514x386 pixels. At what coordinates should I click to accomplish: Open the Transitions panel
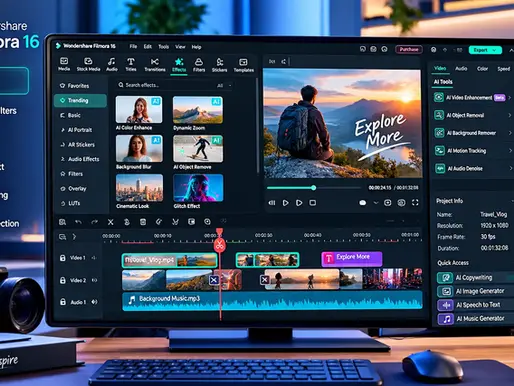tap(155, 64)
